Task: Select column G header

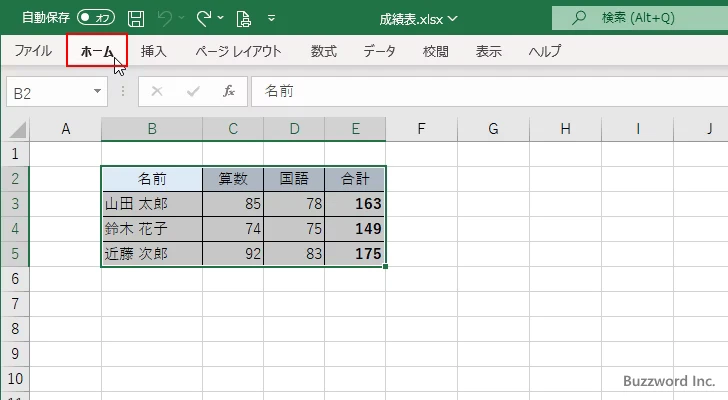Action: 493,129
